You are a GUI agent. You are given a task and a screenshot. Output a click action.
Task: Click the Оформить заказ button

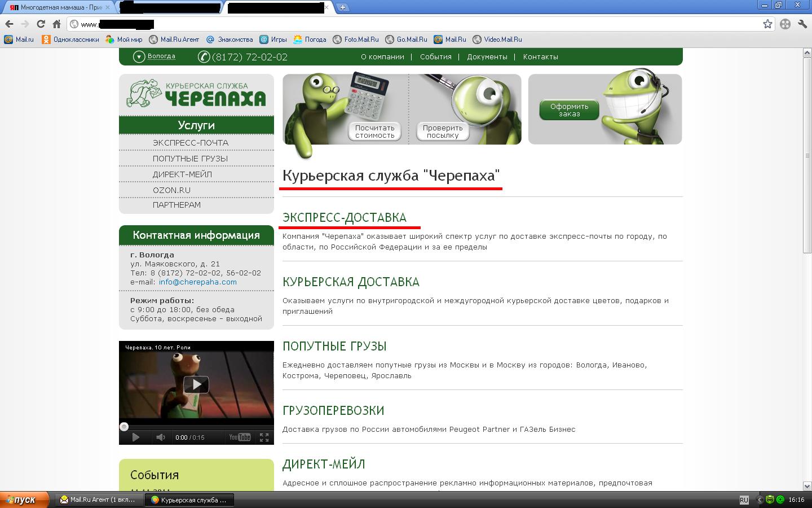(569, 110)
